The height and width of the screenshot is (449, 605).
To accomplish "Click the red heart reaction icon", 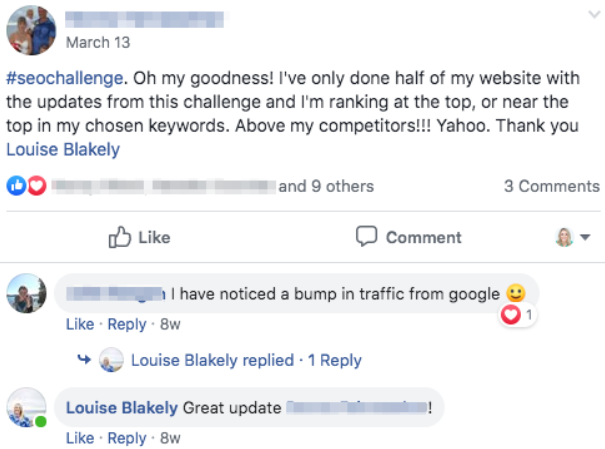I will 36,186.
